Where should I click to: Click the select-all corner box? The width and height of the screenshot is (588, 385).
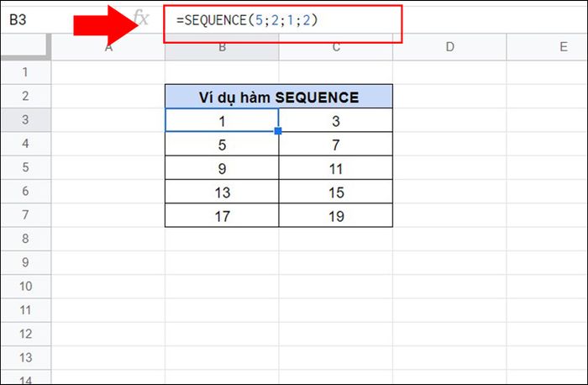[x=25, y=49]
